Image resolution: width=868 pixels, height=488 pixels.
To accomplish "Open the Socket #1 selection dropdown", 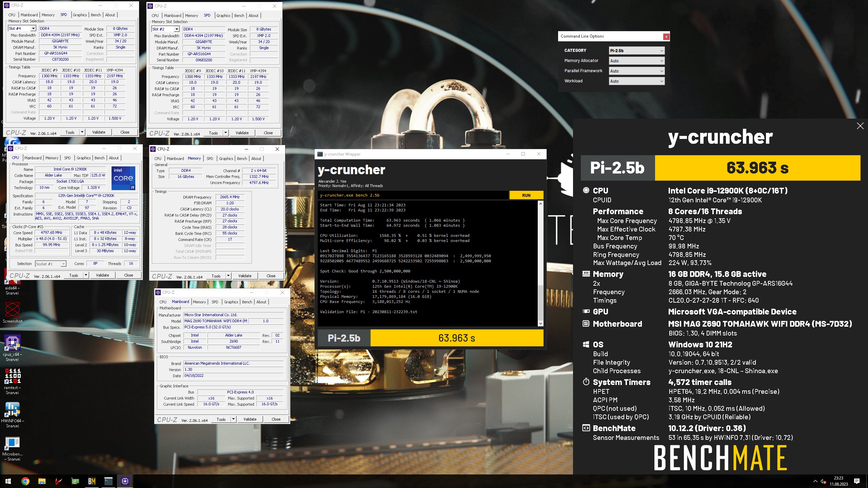I will 63,264.
